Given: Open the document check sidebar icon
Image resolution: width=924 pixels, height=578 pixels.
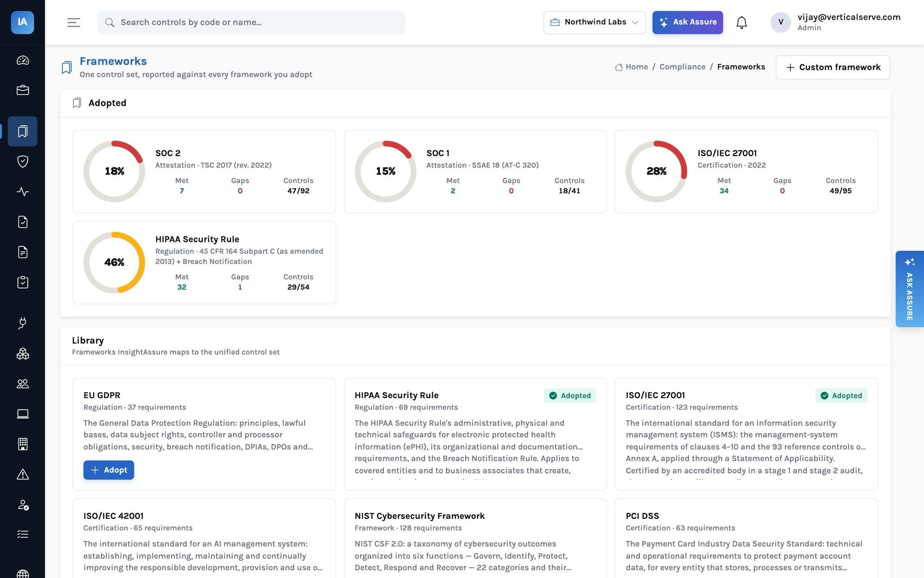Looking at the screenshot, I should [x=23, y=222].
